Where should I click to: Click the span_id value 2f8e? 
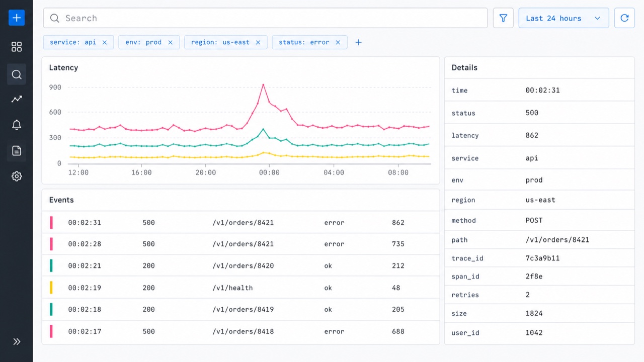coord(534,277)
